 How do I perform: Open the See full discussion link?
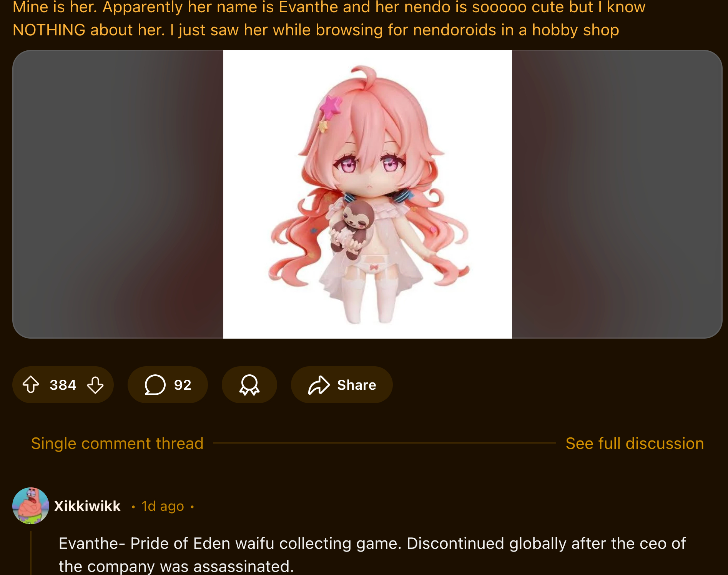click(635, 444)
